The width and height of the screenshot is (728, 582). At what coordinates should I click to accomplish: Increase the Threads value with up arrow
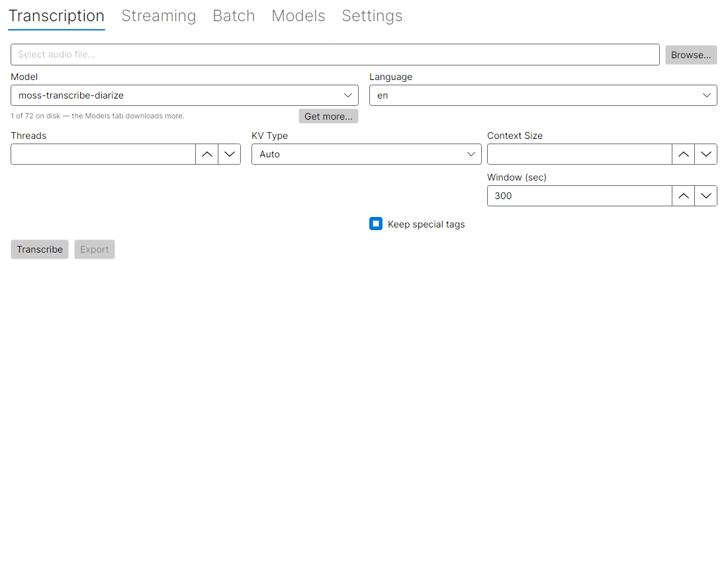click(207, 154)
